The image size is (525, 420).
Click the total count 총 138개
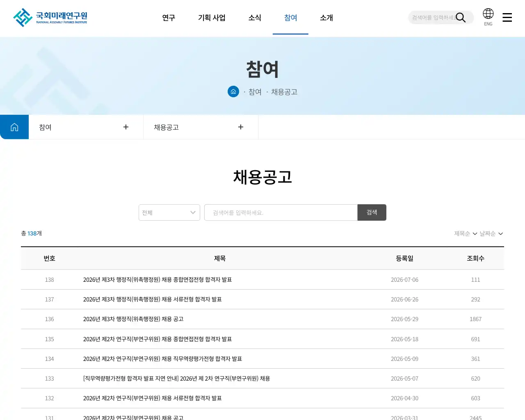coord(32,233)
